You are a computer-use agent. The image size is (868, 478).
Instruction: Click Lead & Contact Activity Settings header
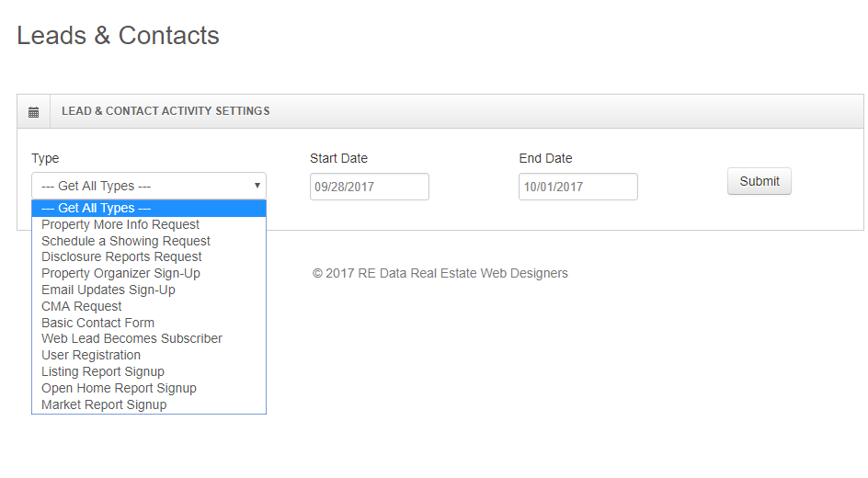tap(166, 111)
